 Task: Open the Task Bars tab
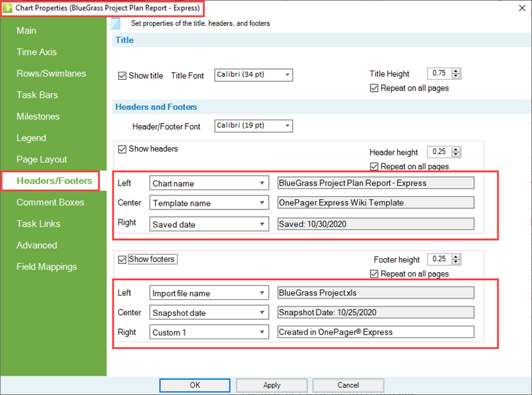[x=37, y=94]
